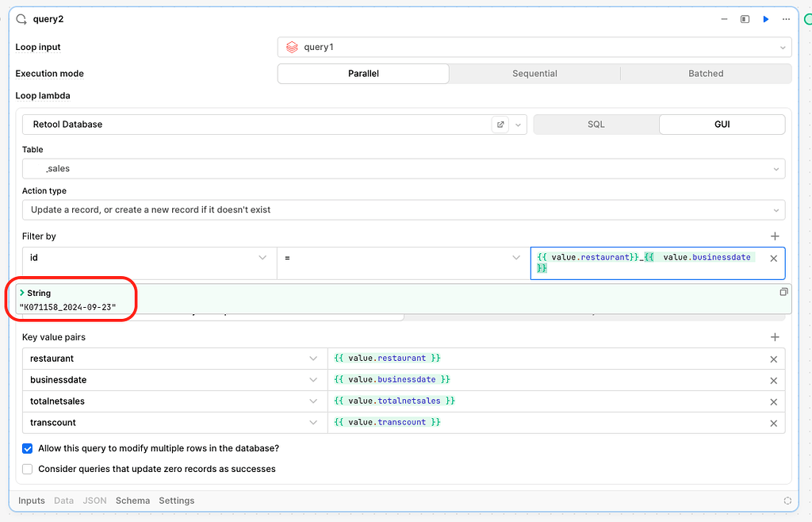Open the totalnetsales key dropdown

[175, 401]
